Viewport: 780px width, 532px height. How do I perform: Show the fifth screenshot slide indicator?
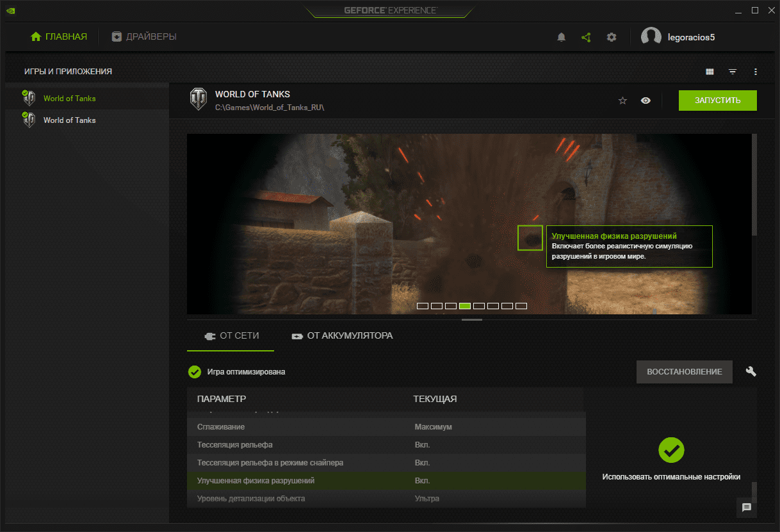[479, 306]
